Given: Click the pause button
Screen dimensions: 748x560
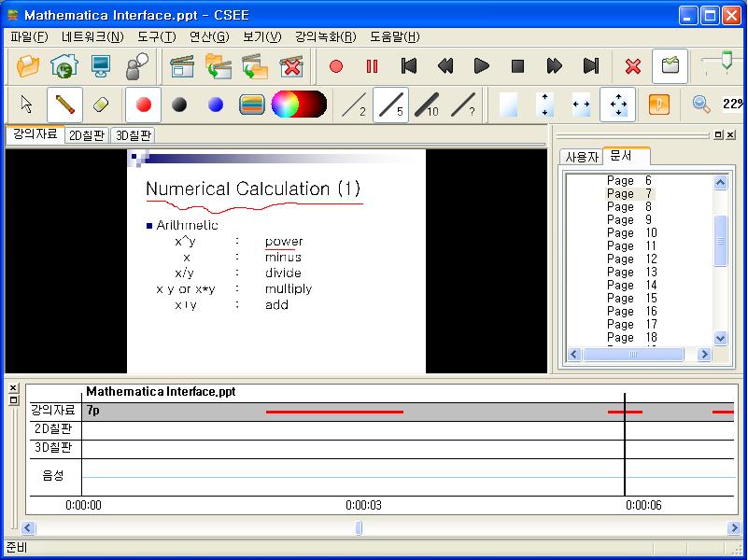Looking at the screenshot, I should tap(373, 66).
